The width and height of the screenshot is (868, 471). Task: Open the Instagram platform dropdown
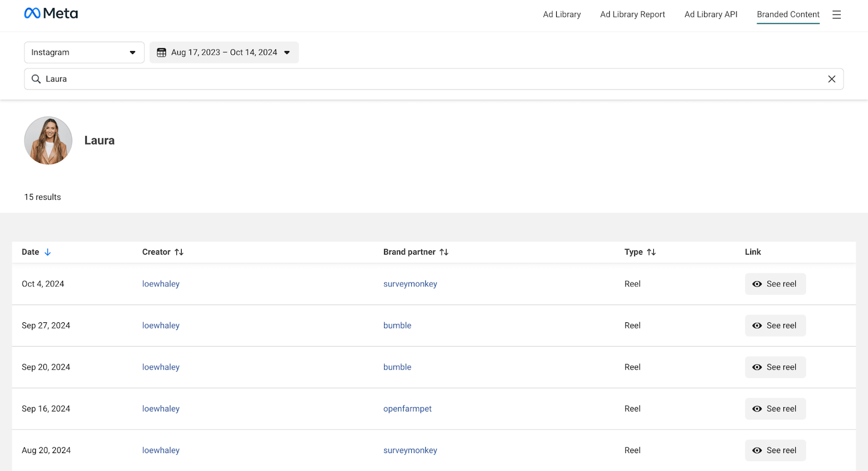point(84,53)
